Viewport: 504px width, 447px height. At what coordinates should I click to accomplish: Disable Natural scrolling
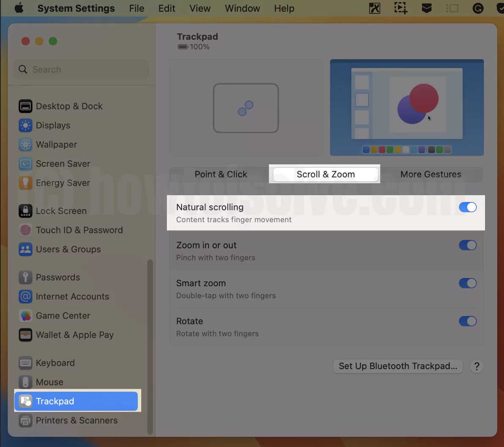467,207
